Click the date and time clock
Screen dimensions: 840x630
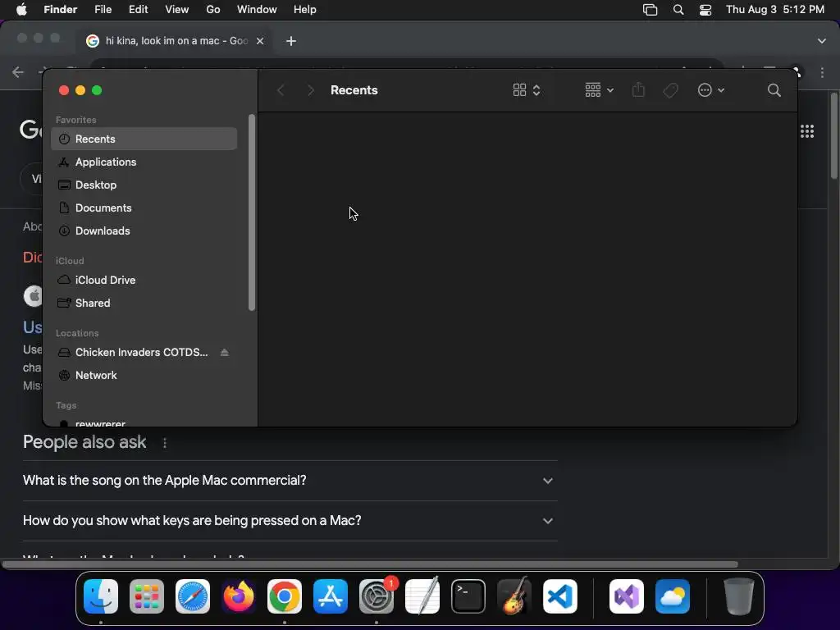tap(775, 10)
